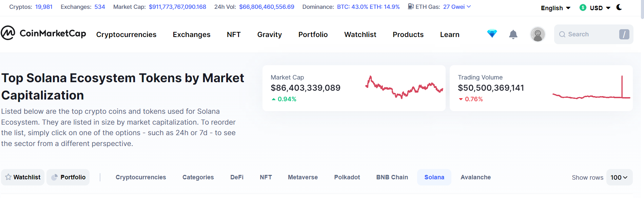The image size is (644, 198).
Task: Select the Avalanche tab
Action: [475, 177]
